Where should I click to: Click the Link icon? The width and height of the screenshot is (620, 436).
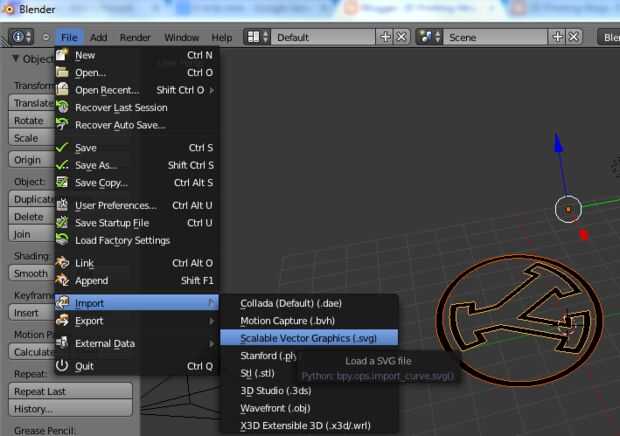(62, 262)
